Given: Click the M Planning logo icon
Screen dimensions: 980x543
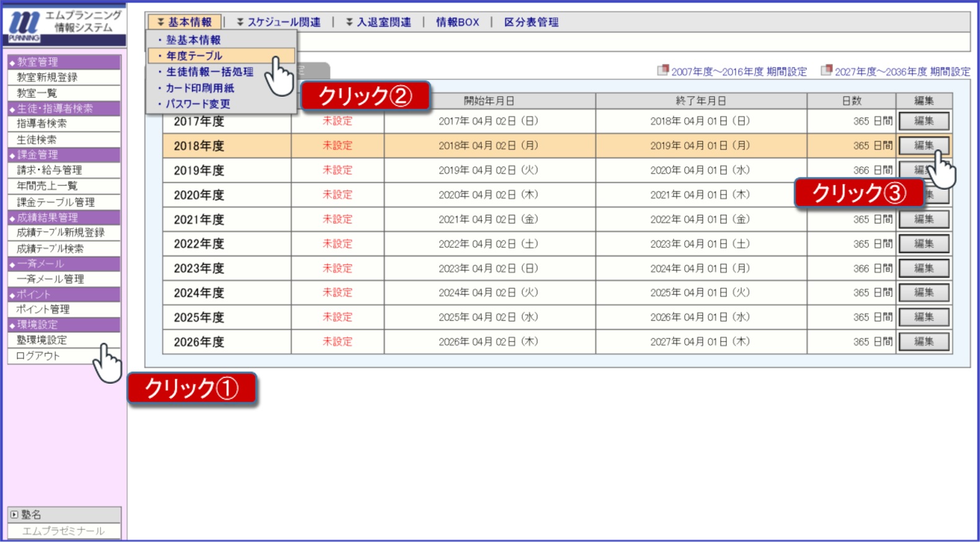Looking at the screenshot, I should coord(25,25).
